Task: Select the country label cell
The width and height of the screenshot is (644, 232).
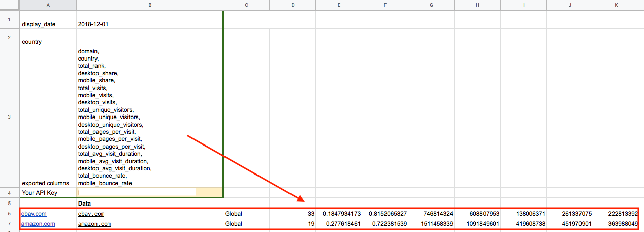Action: point(48,38)
